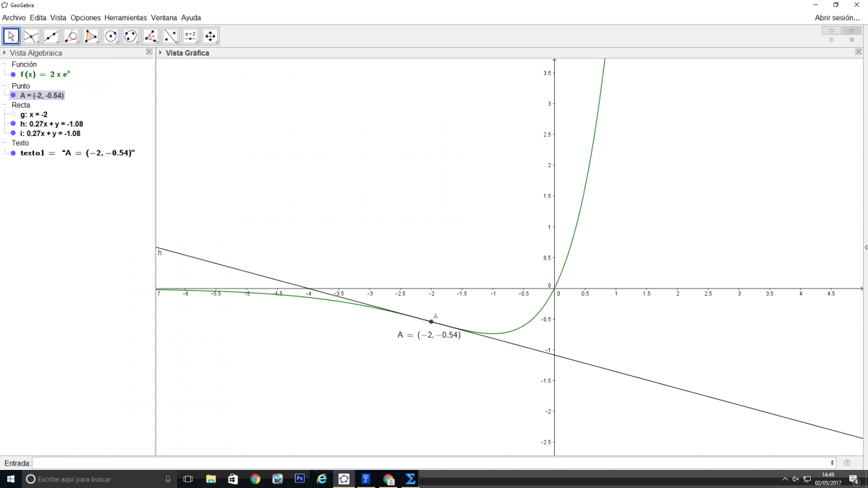
Task: Select the Slider tool in the toolbar
Action: coord(190,35)
